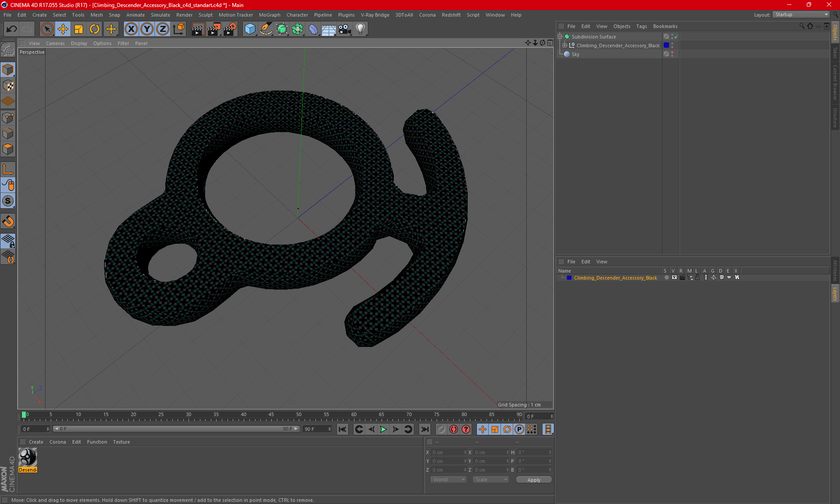Click the Make Editable icon

8,49
